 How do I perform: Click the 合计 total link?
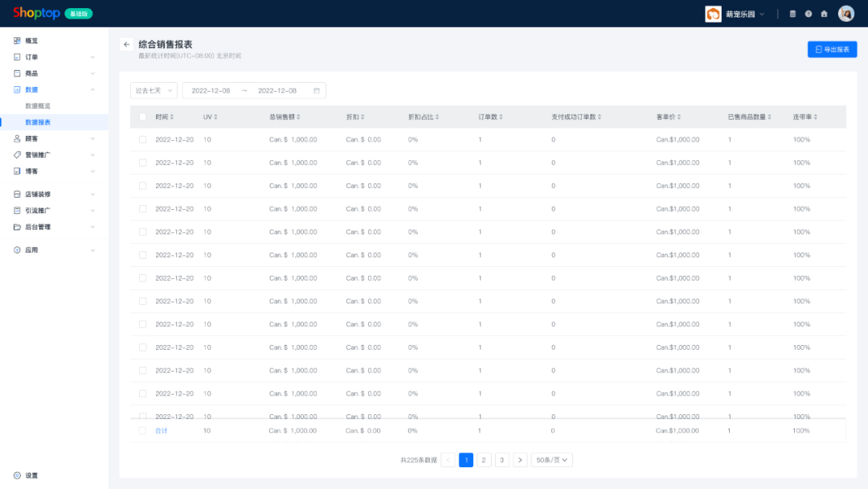(161, 430)
